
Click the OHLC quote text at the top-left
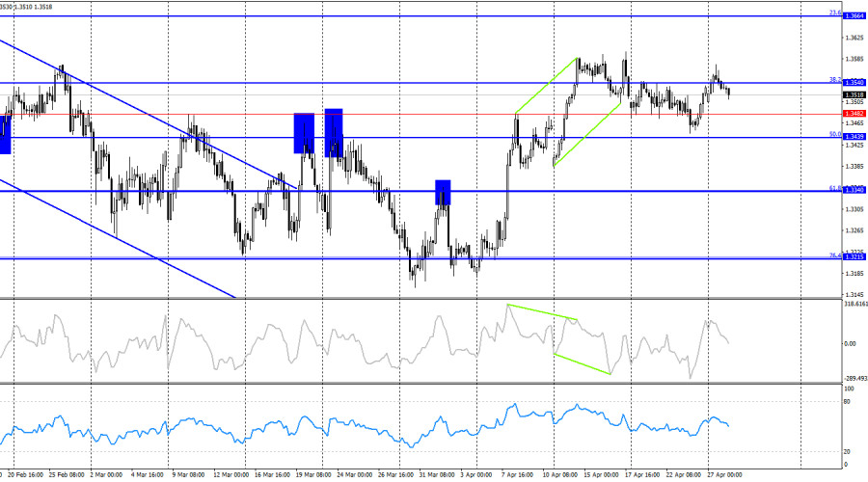coord(26,7)
